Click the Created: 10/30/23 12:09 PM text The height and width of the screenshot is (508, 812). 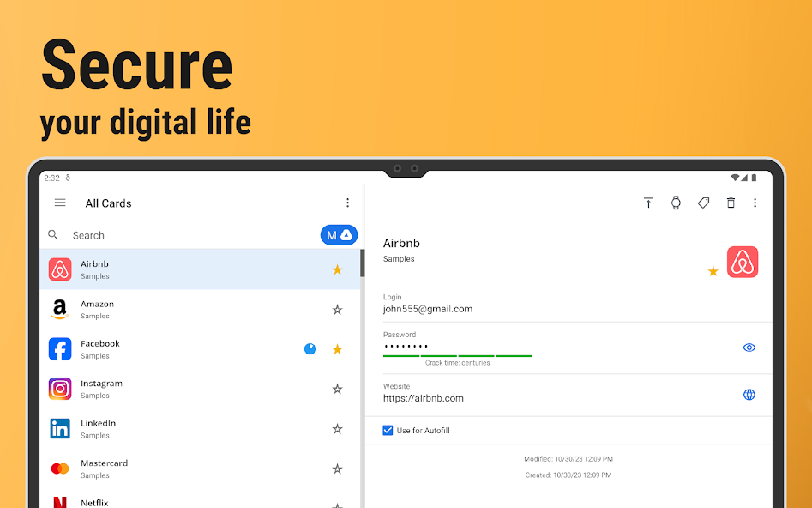pos(568,475)
